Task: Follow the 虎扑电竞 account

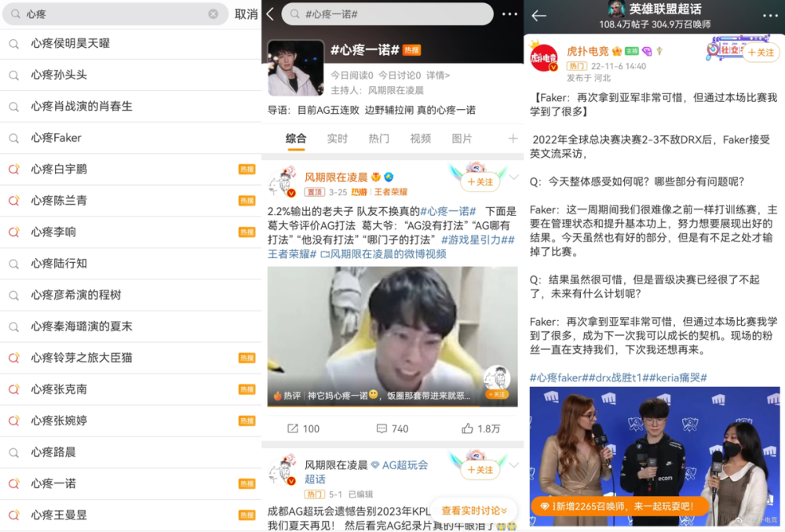Action: 761,53
